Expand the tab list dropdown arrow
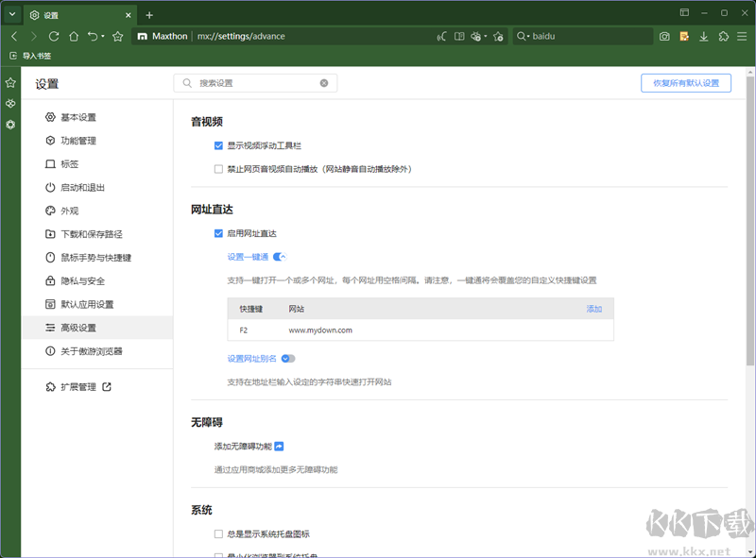756x558 pixels. click(x=12, y=14)
